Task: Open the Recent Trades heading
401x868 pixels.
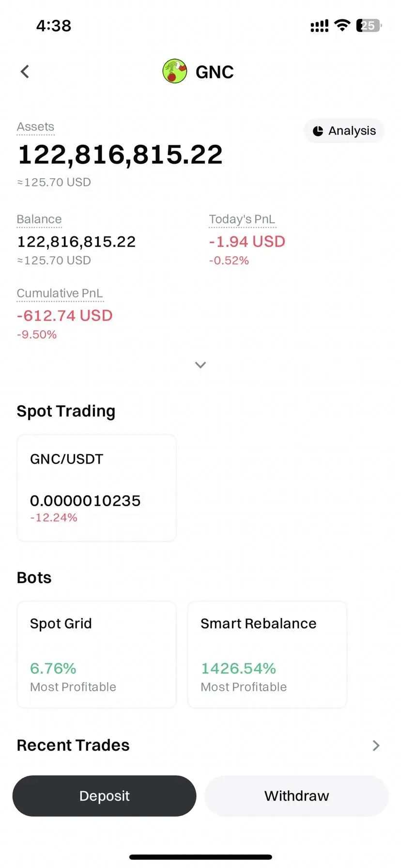Action: click(73, 745)
